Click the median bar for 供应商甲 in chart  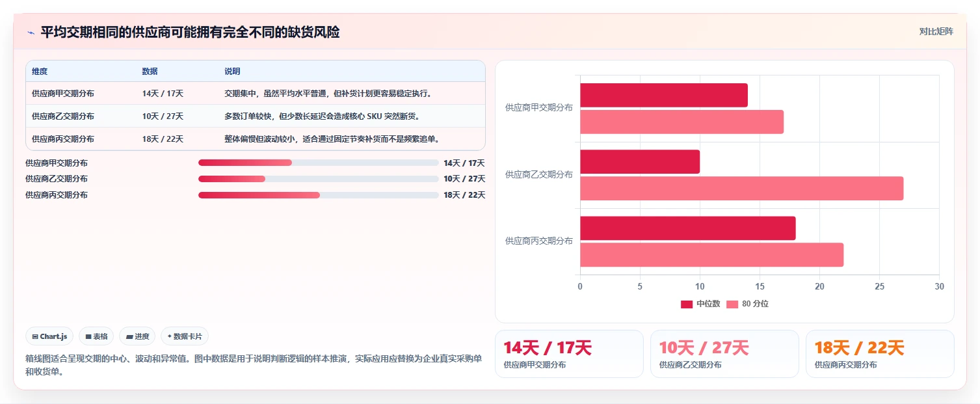pyautogui.click(x=664, y=95)
